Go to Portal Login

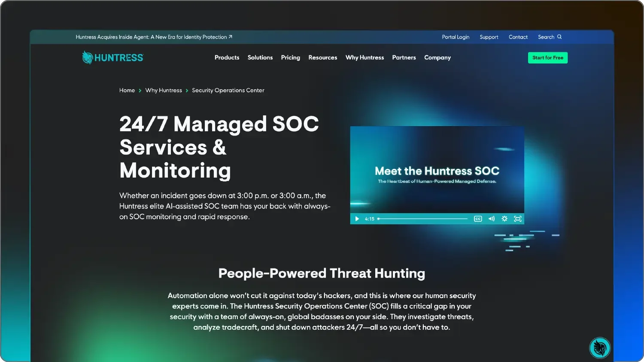(456, 37)
